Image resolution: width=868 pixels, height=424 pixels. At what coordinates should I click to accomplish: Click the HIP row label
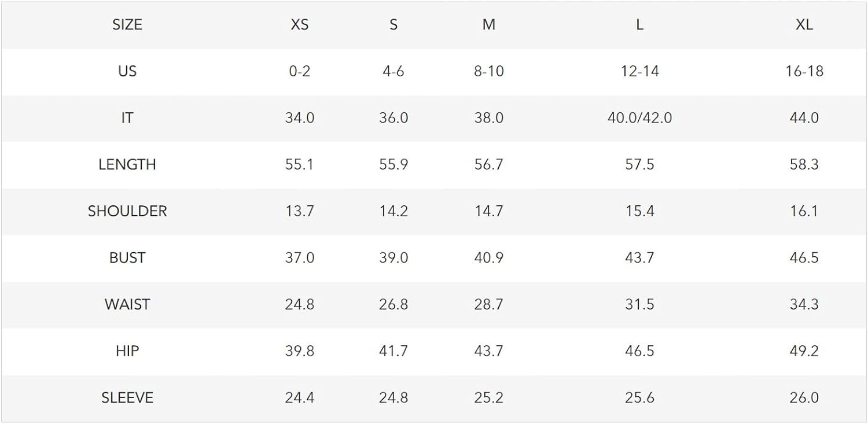pyautogui.click(x=127, y=351)
